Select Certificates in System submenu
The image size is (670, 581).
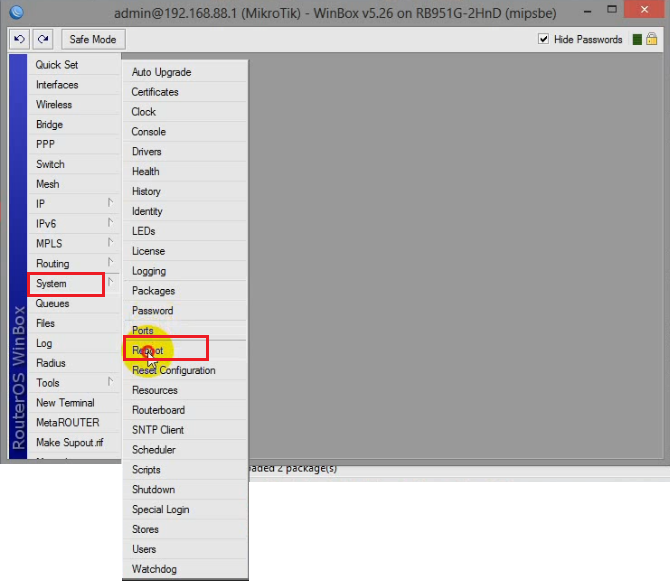click(185, 92)
